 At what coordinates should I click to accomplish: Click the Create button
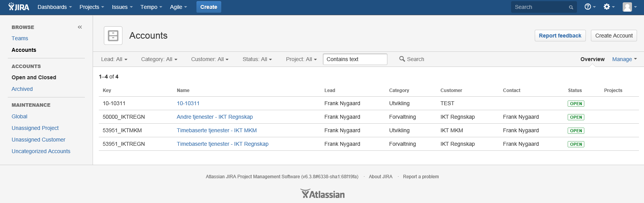(x=209, y=7)
